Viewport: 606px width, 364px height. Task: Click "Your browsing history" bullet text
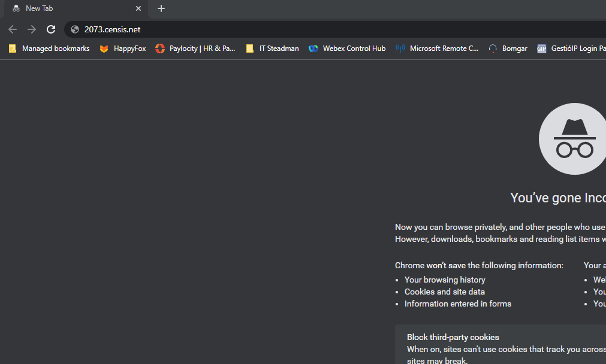(445, 280)
